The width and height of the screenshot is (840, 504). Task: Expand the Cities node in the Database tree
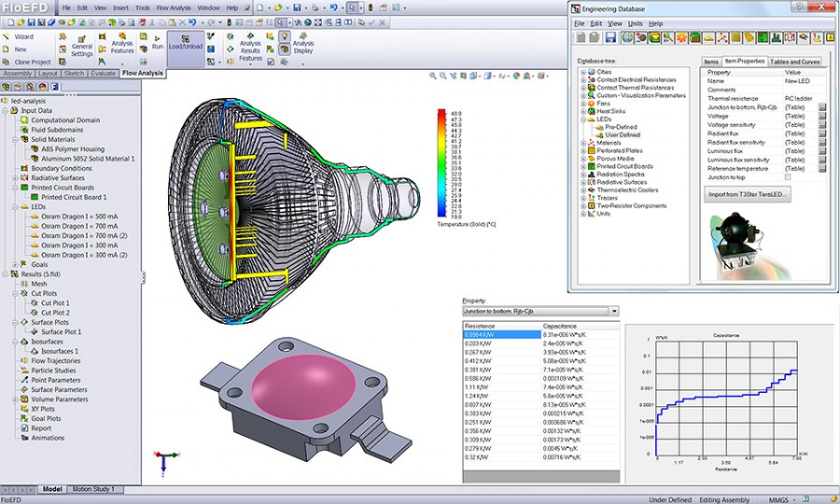582,72
